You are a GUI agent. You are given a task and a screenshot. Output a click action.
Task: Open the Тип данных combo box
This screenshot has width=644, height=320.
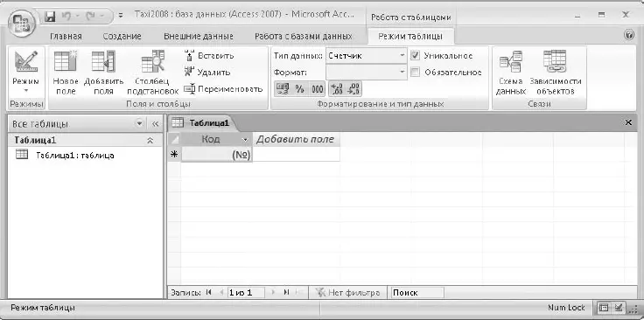pos(366,56)
